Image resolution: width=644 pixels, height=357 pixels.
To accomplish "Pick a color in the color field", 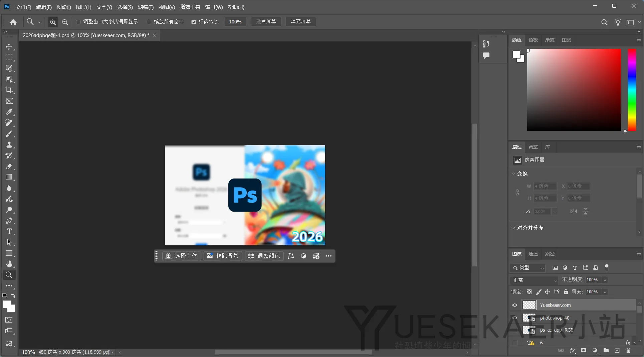I will point(574,90).
